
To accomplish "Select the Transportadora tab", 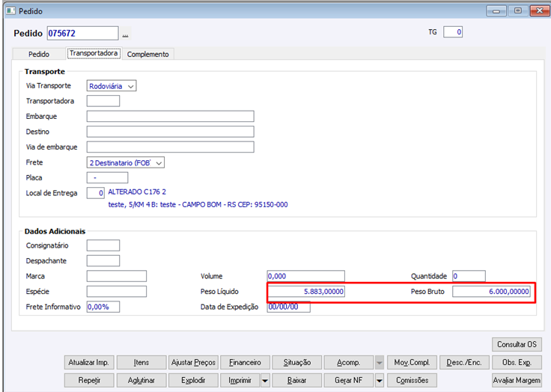I will [x=94, y=53].
